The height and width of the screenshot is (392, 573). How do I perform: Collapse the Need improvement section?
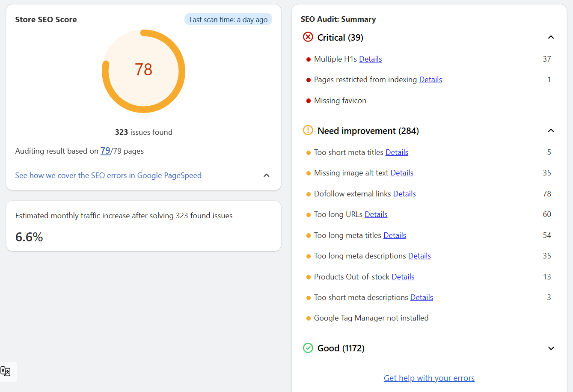(x=551, y=131)
